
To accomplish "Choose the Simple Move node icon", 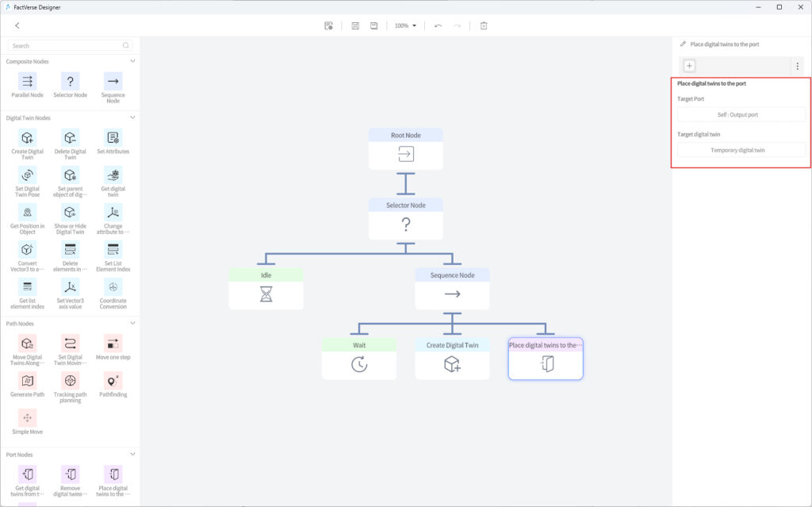I will (x=28, y=418).
